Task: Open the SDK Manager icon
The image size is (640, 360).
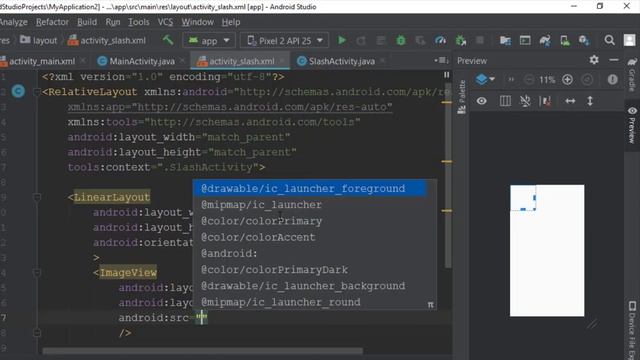Action: click(584, 40)
